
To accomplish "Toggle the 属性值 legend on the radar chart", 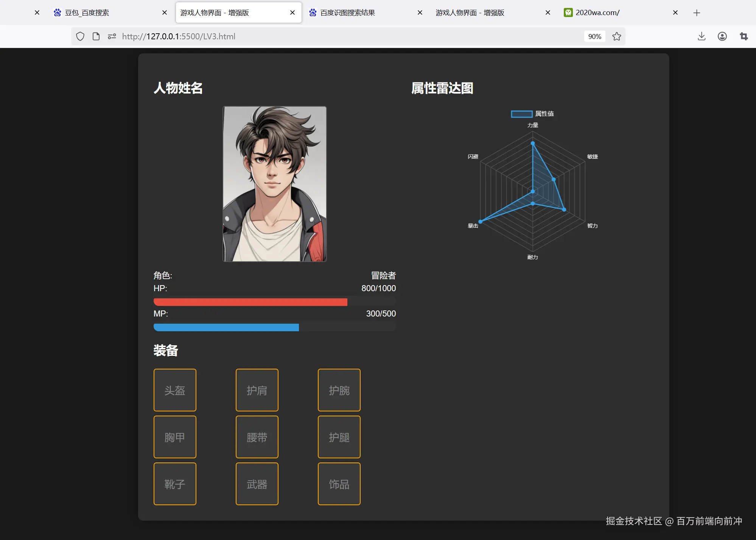I will pyautogui.click(x=532, y=113).
